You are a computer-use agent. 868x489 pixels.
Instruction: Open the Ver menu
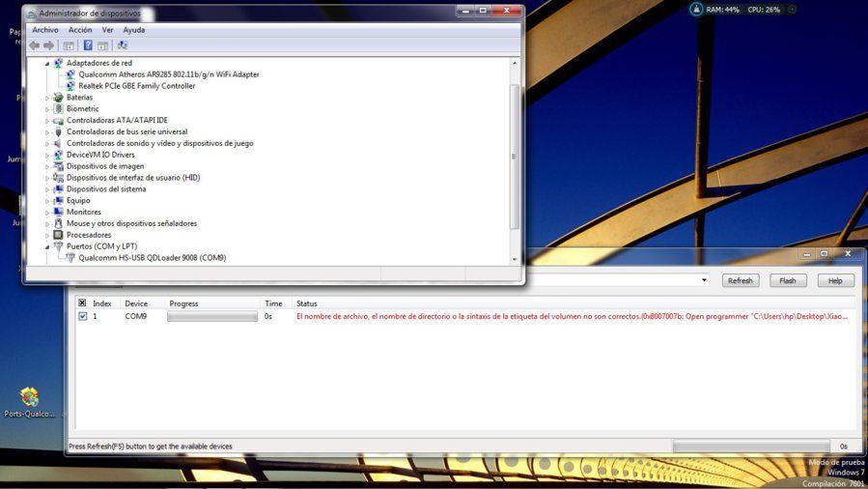pyautogui.click(x=107, y=30)
